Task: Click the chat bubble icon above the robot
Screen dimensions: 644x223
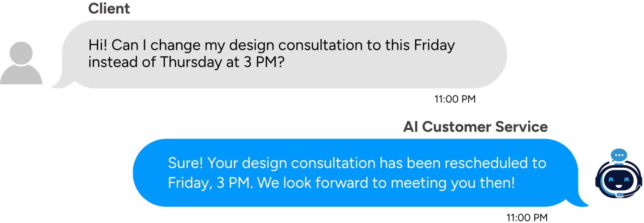Action: (x=618, y=156)
